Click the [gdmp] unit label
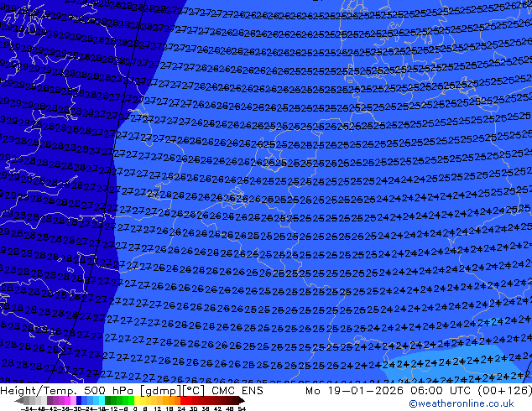The width and height of the screenshot is (532, 411). pos(161,391)
